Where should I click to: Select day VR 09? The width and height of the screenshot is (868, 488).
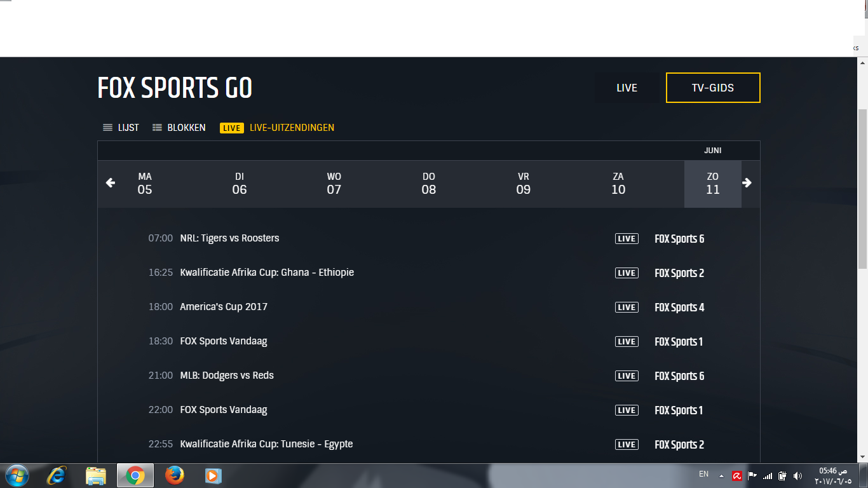tap(524, 184)
